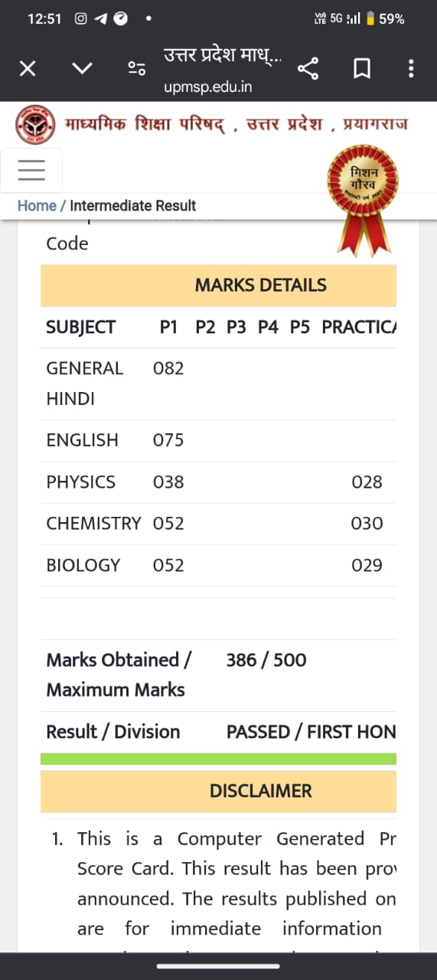This screenshot has width=437, height=980.
Task: Bookmark this page with the bookmark icon
Action: click(361, 69)
